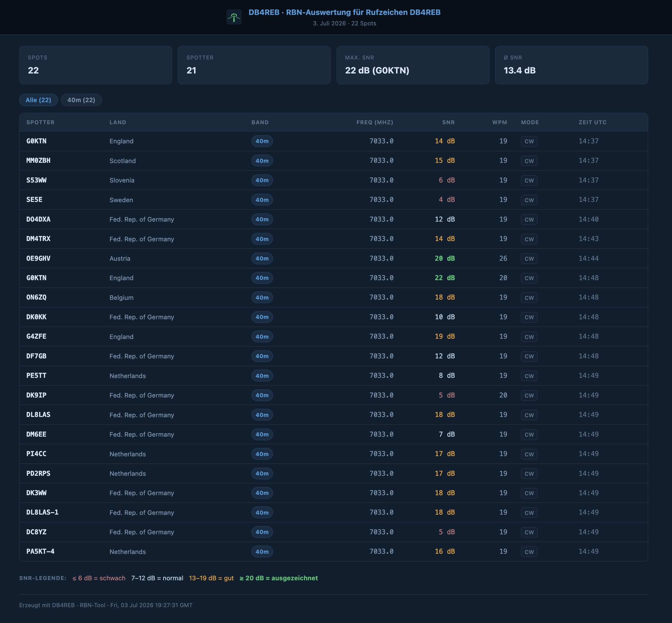Click the 20 dB SNR value for OE9GHV
This screenshot has width=672, height=623.
tap(445, 258)
